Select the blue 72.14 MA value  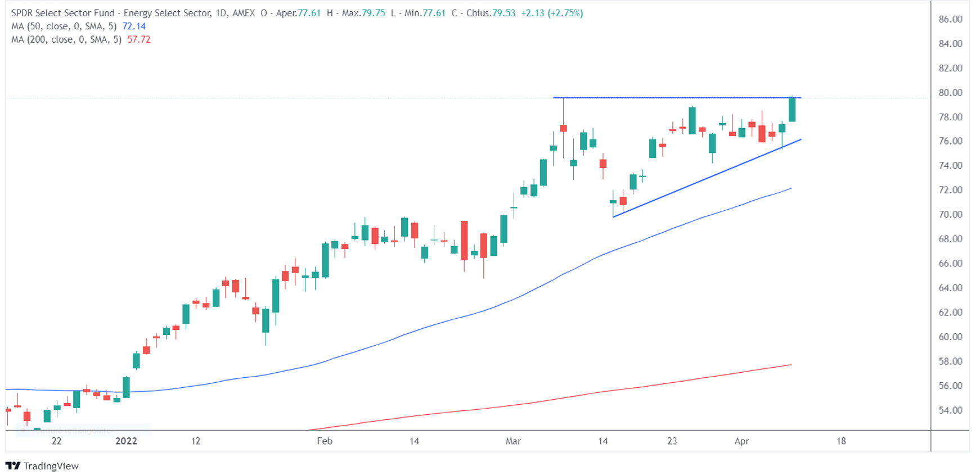click(134, 26)
